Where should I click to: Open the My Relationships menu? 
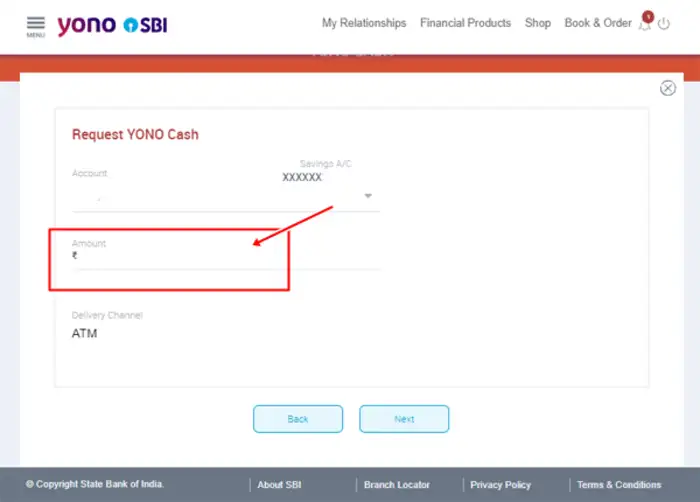coord(364,23)
